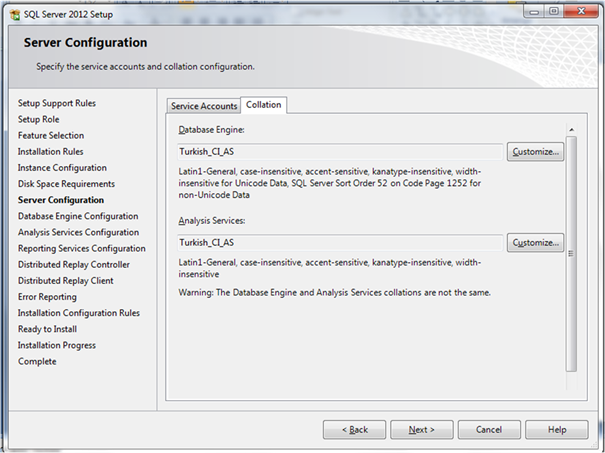This screenshot has height=453, width=605.
Task: Select Installation Configuration Rules step
Action: [x=79, y=313]
